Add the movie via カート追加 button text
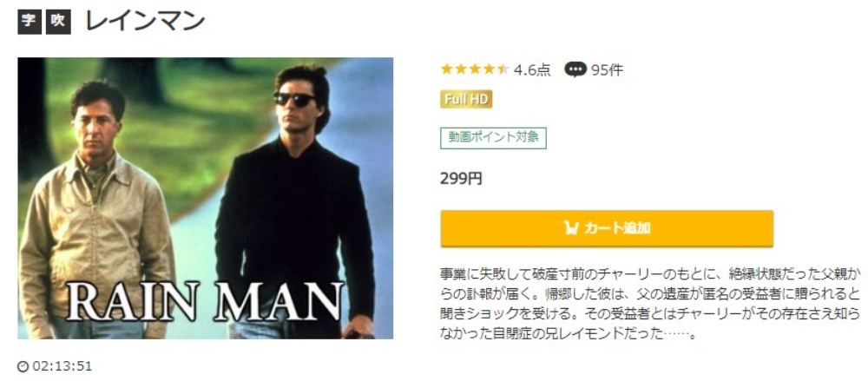868x381 pixels. click(617, 228)
